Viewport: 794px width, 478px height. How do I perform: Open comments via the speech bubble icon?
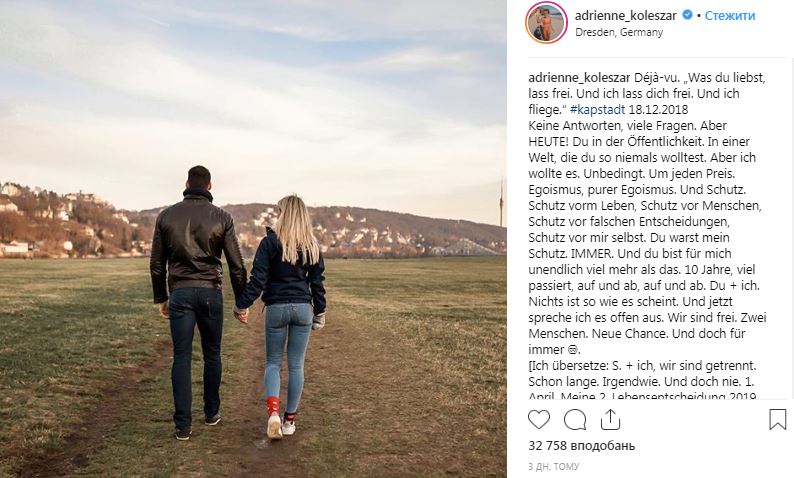click(575, 420)
